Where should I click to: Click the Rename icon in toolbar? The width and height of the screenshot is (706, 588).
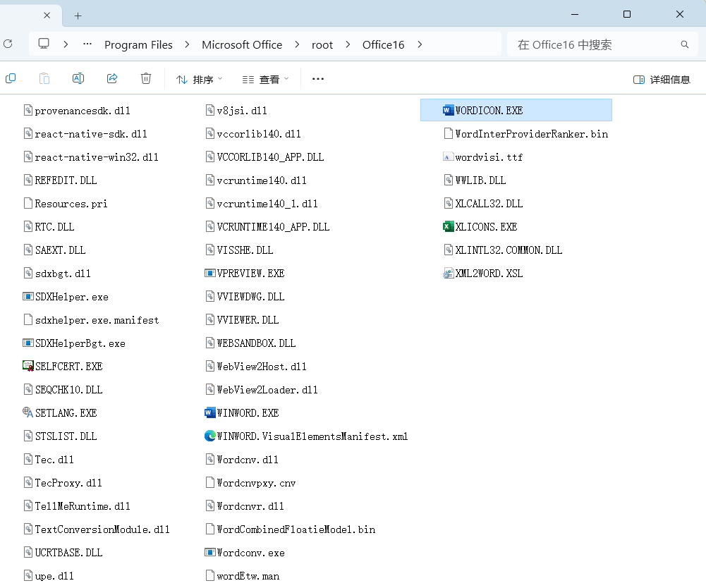pos(78,78)
